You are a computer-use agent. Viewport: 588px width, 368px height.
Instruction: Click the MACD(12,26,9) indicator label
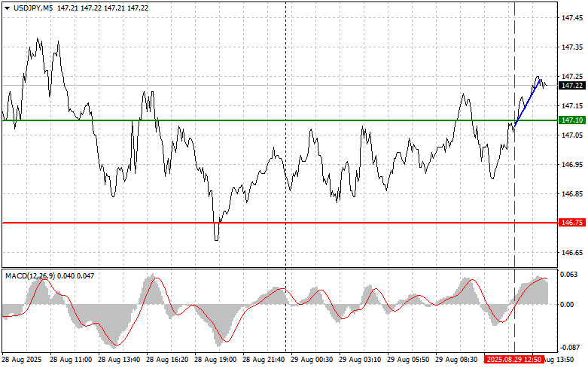pos(30,276)
